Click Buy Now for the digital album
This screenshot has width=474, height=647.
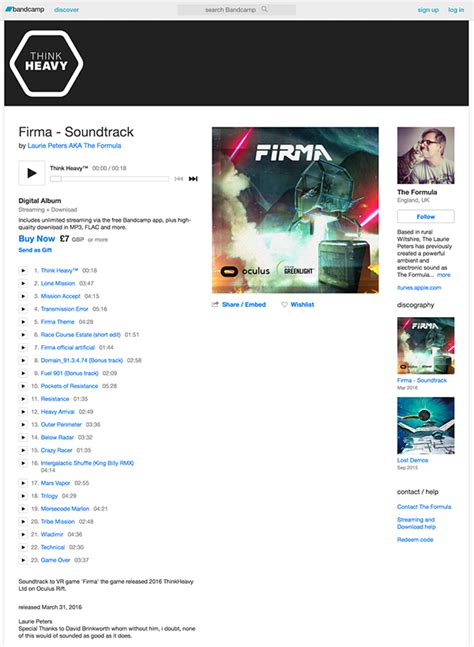[37, 238]
